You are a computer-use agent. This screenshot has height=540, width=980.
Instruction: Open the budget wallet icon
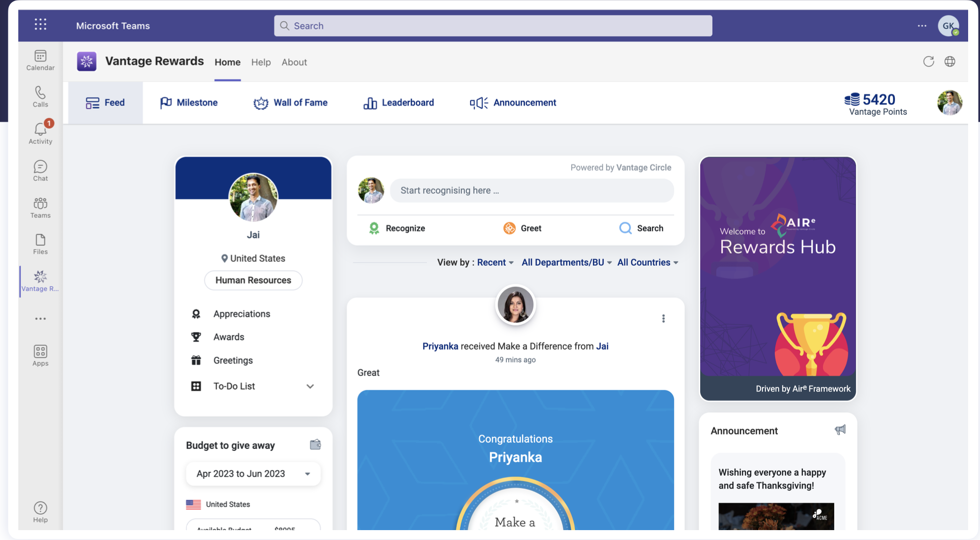tap(315, 444)
